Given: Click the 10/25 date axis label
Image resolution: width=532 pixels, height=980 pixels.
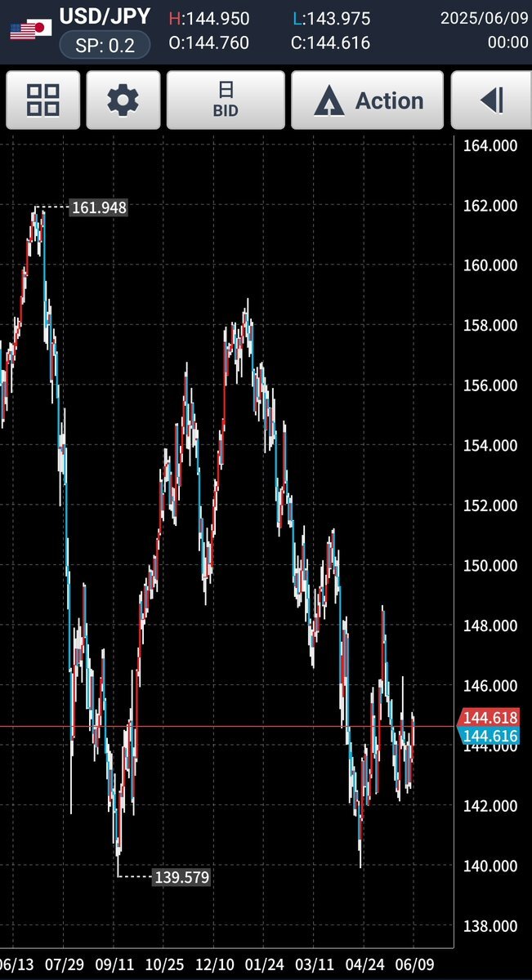Looking at the screenshot, I should coord(163,963).
